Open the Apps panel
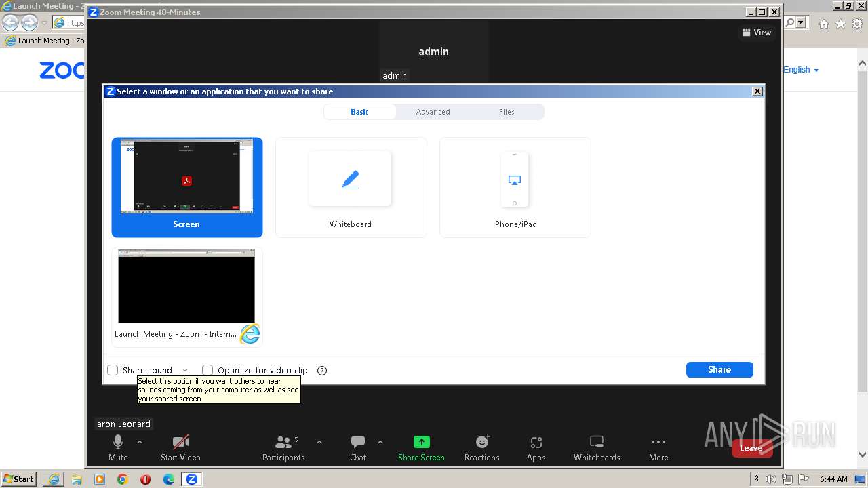 click(536, 447)
